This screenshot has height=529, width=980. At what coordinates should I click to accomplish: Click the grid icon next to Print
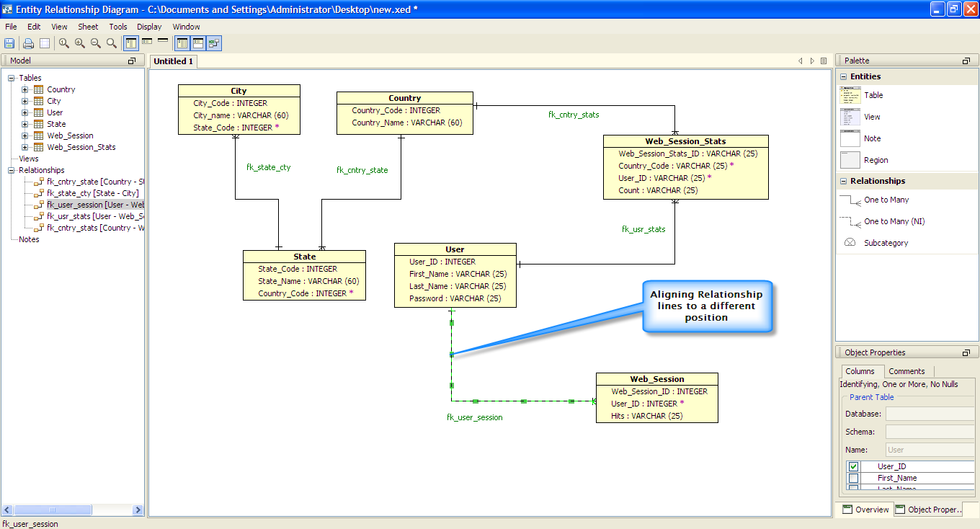pyautogui.click(x=45, y=43)
